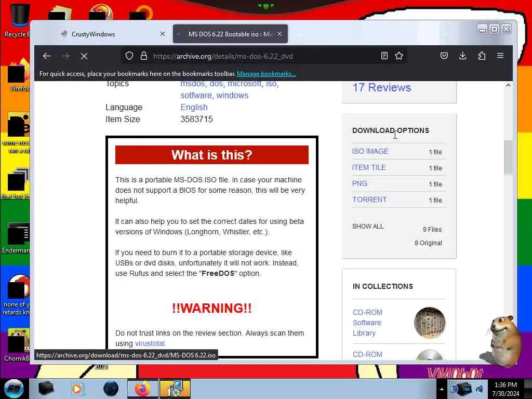Show site security padlock info
The height and width of the screenshot is (399, 532).
tap(144, 56)
